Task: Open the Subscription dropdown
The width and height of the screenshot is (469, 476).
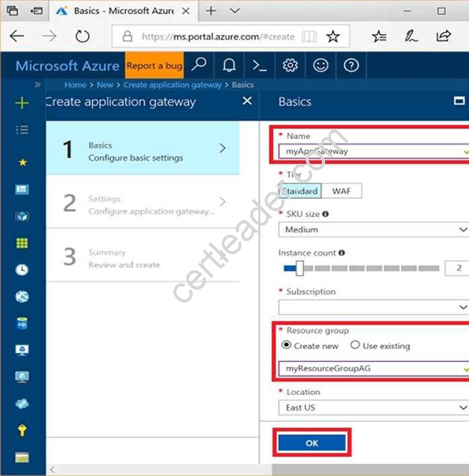Action: pos(374,307)
